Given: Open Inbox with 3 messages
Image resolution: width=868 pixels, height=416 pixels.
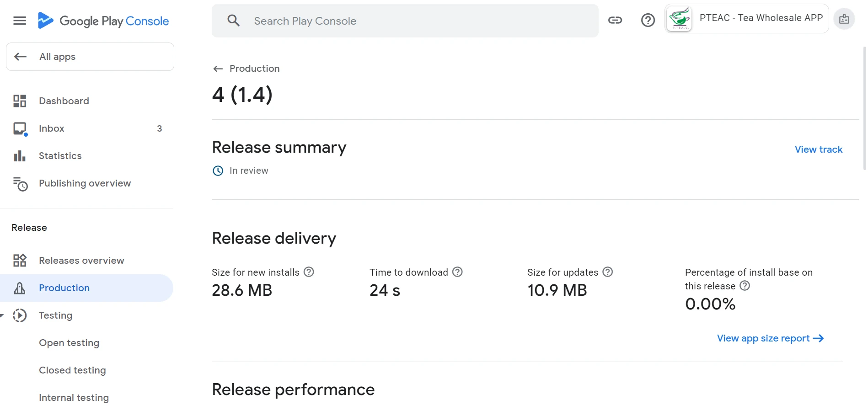Looking at the screenshot, I should [87, 128].
